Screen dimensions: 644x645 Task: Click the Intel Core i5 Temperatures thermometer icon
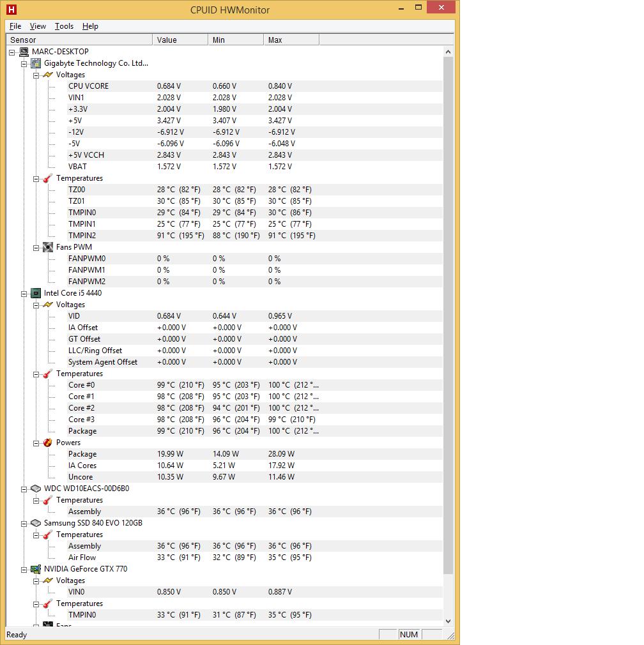click(48, 374)
